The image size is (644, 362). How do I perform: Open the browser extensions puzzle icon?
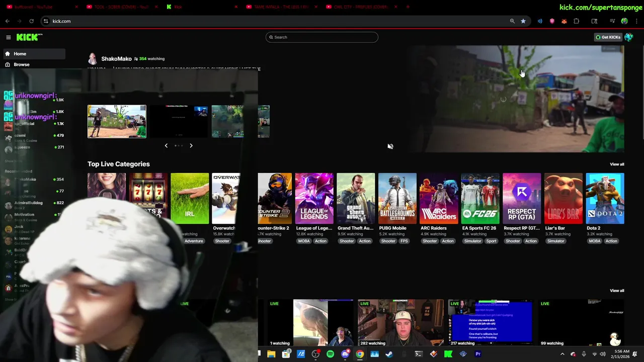pyautogui.click(x=577, y=21)
